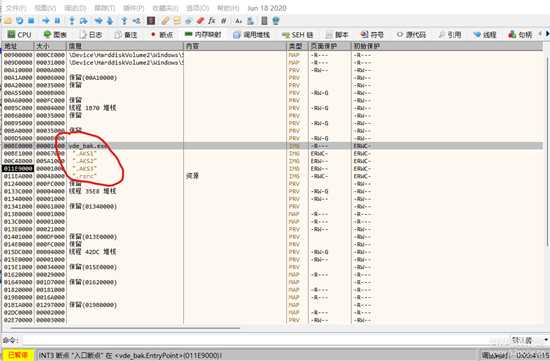Open a file with the folder toolbar icon
Screen dimensions: 550x361
[x=8, y=21]
